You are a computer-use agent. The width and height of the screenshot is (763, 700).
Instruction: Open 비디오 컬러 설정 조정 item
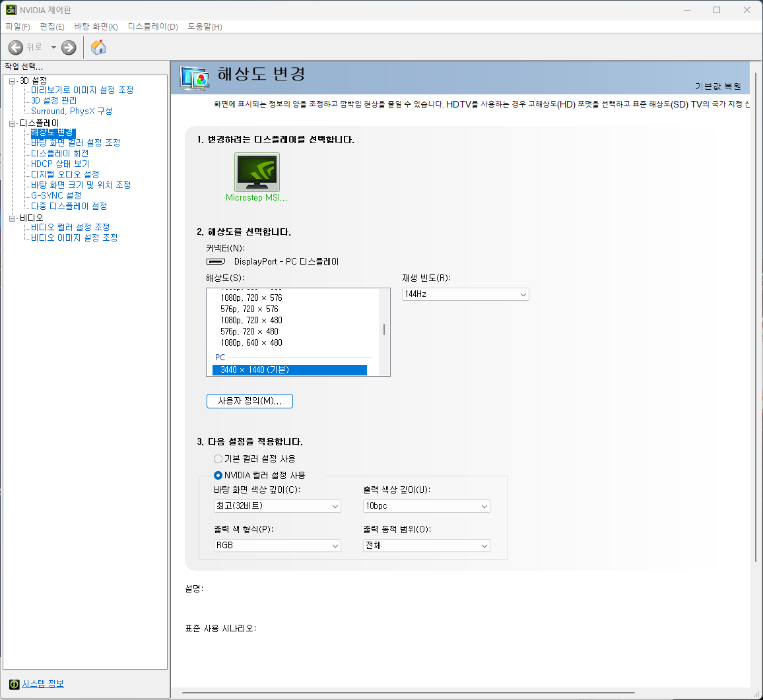(71, 227)
